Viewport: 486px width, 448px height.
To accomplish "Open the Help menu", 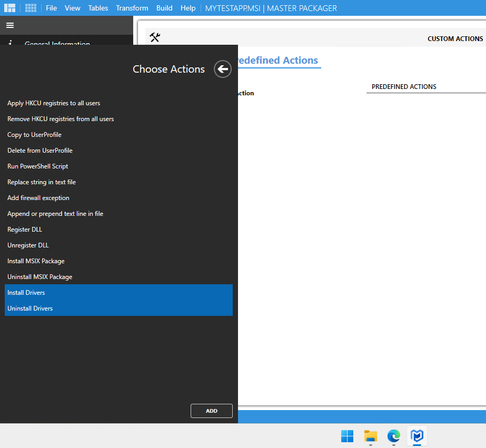I will pos(188,8).
